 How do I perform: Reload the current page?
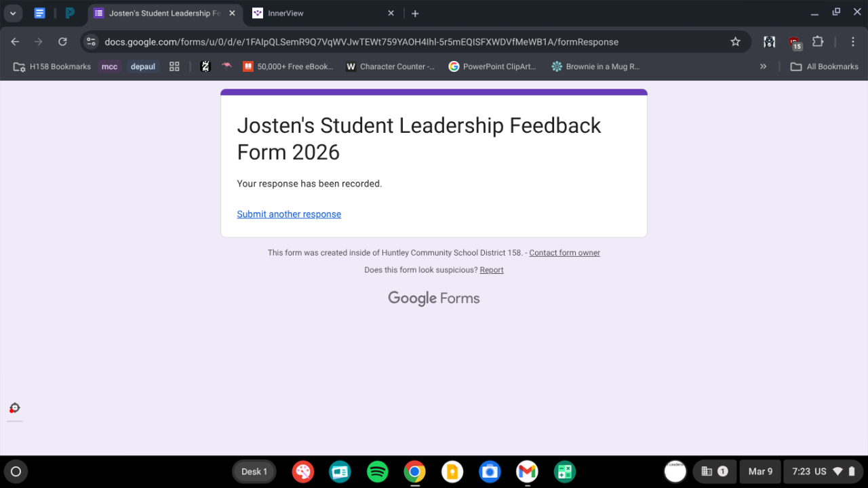click(62, 42)
